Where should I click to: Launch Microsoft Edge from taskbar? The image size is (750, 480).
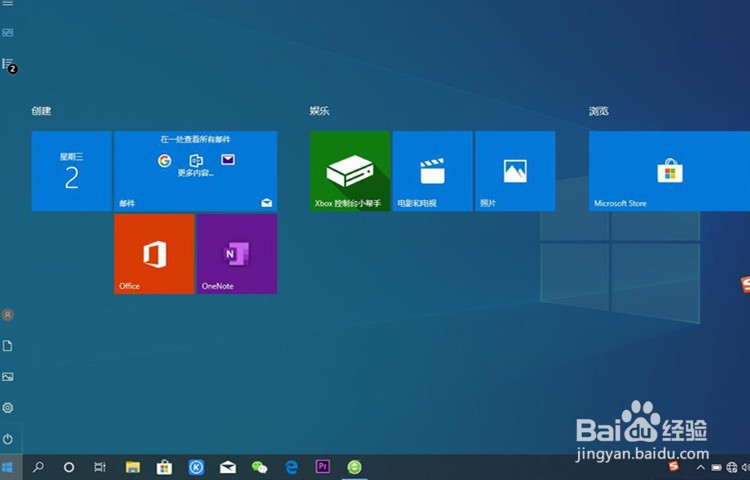[291, 467]
